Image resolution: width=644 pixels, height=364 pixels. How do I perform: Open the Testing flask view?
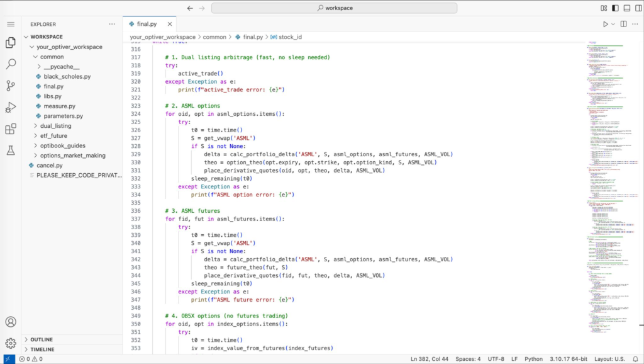coord(11,151)
